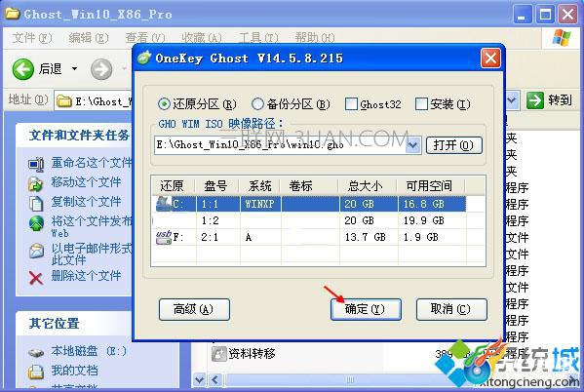Viewport: 584px width, 392px height.
Task: Click the C: drive icon in partition list
Action: point(164,204)
